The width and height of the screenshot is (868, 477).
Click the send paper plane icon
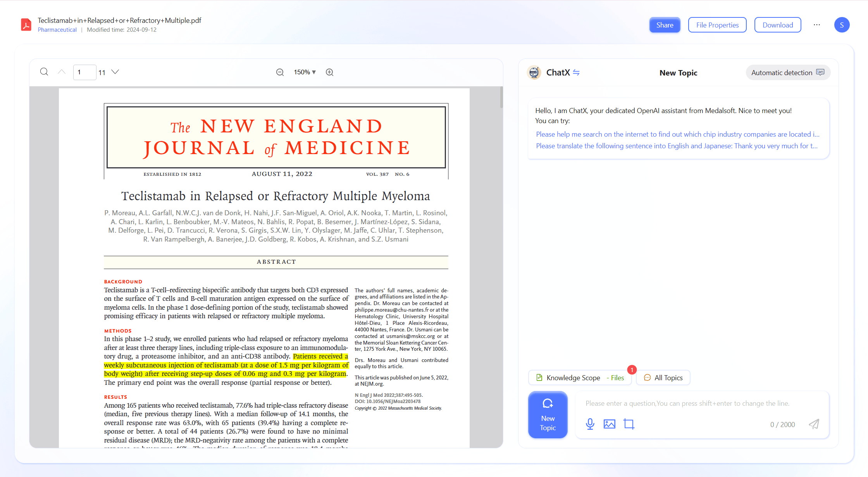814,424
